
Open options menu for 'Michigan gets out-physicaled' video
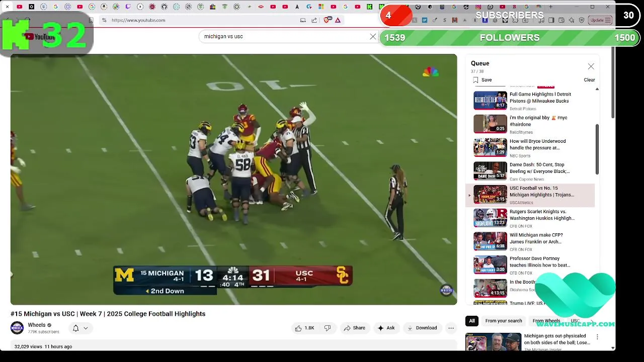597,337
